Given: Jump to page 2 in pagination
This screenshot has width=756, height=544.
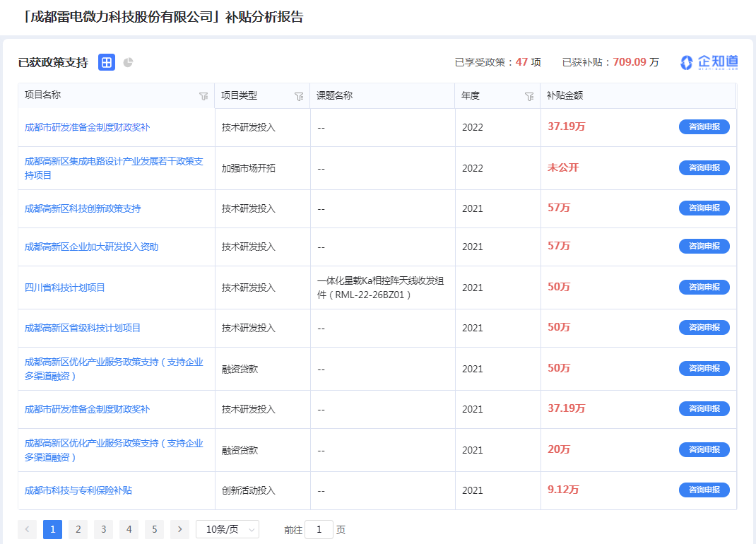Looking at the screenshot, I should coord(78,530).
